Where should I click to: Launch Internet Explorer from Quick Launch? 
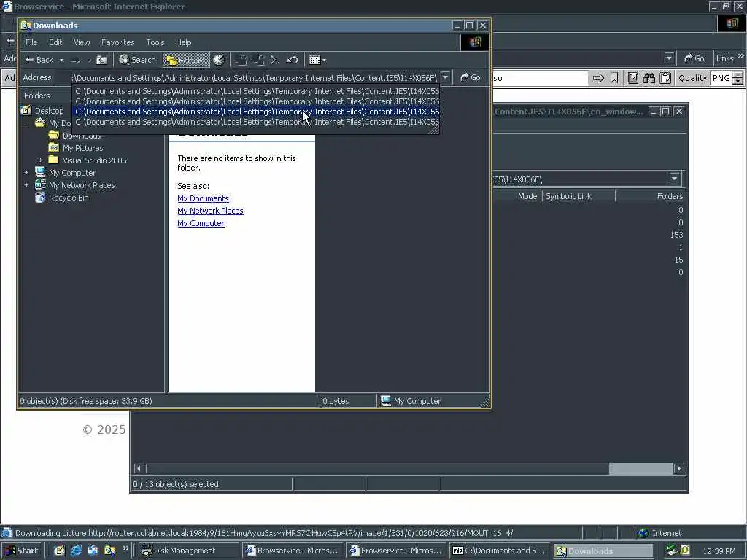click(76, 551)
